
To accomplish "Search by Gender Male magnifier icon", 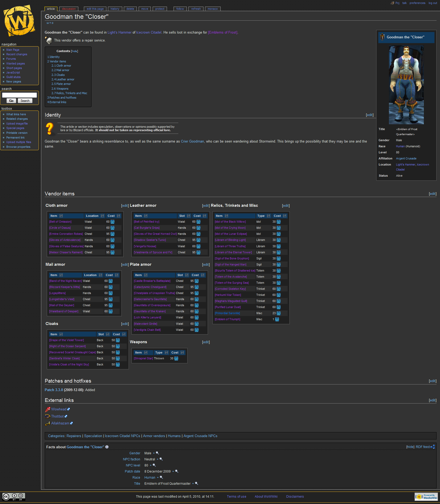I will 157,453.
